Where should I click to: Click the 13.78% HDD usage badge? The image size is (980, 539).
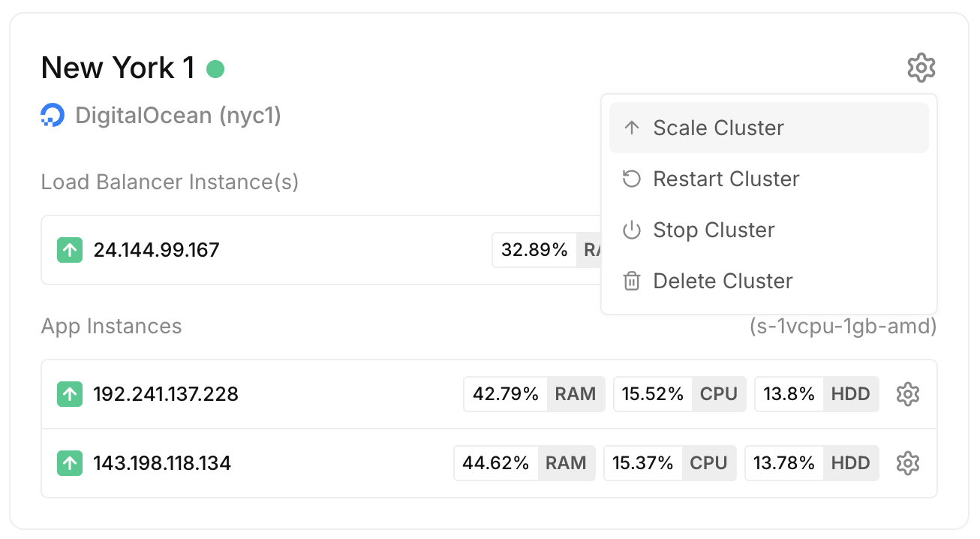[x=811, y=463]
